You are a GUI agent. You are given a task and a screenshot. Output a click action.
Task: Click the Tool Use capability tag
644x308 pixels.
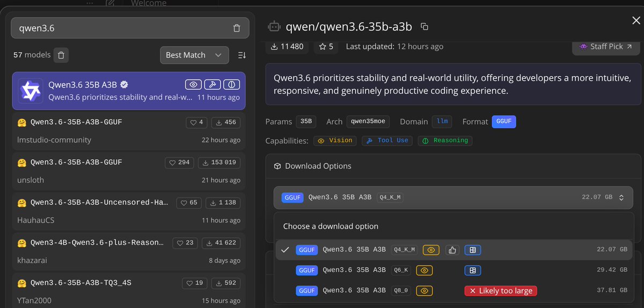point(387,140)
